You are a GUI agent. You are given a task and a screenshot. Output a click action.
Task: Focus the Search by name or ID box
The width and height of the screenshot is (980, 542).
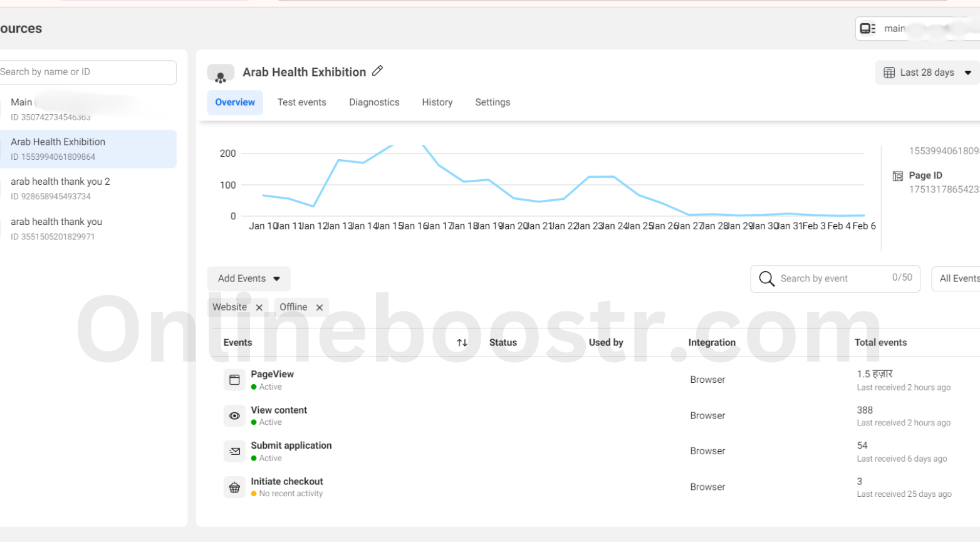[86, 72]
